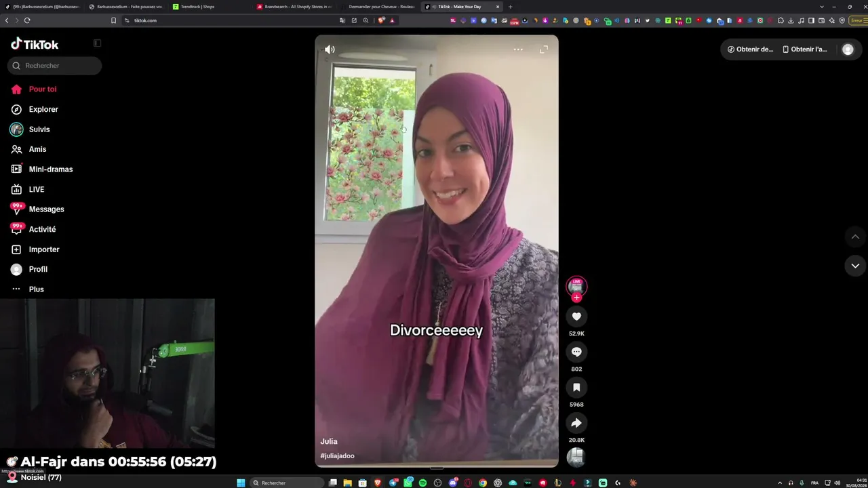Open File Explorer from the taskbar
The height and width of the screenshot is (488, 868).
tap(347, 483)
